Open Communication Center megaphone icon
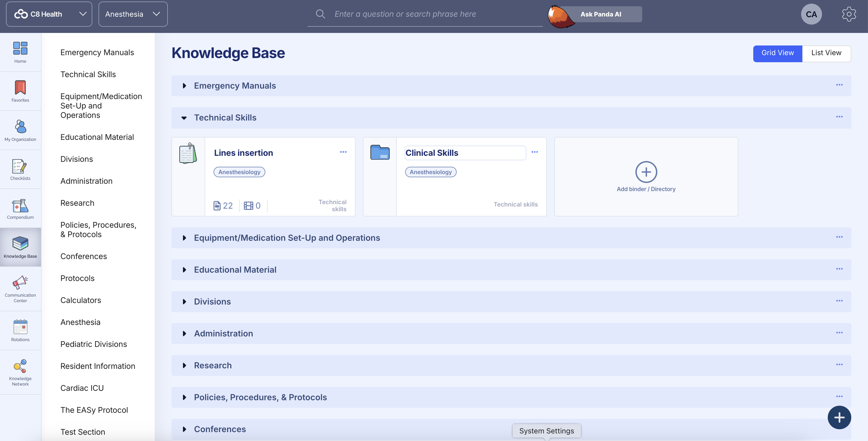This screenshot has width=868, height=441. (20, 282)
